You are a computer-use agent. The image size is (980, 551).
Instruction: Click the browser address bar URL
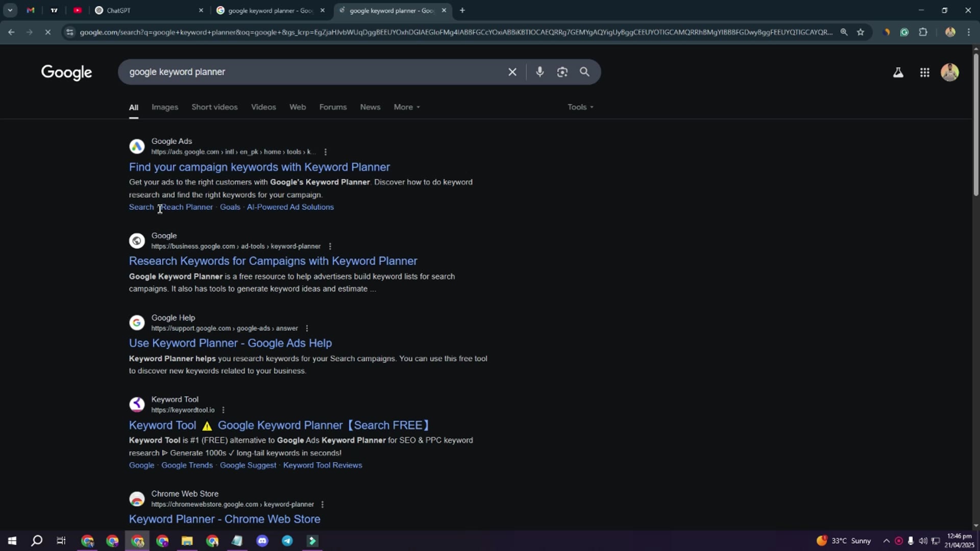[x=456, y=32]
